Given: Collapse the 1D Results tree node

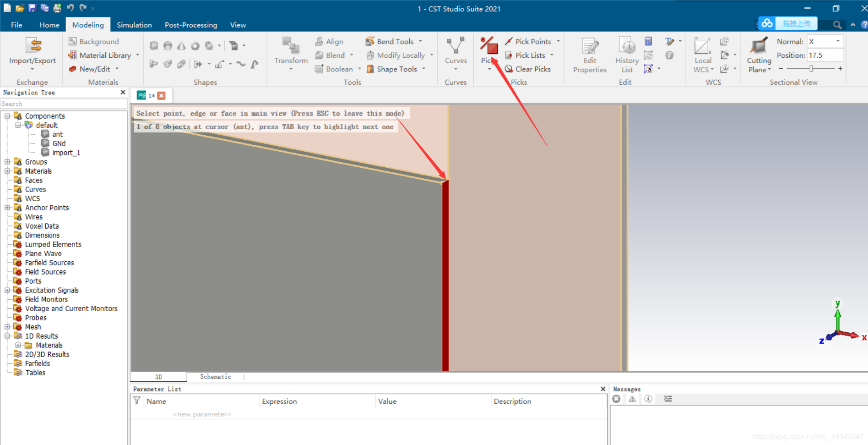Looking at the screenshot, I should pos(7,336).
